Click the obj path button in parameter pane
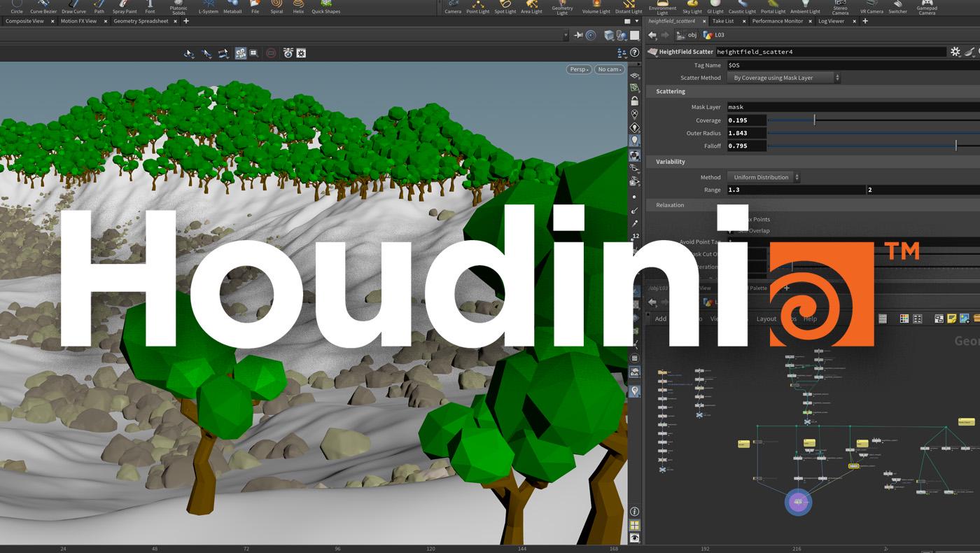The image size is (980, 553). tap(686, 35)
